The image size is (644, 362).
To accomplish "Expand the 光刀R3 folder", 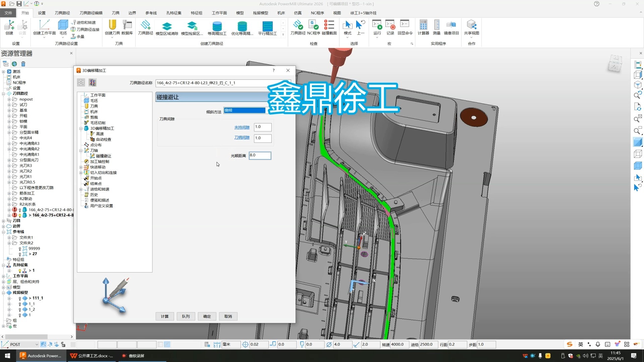I will (x=9, y=166).
